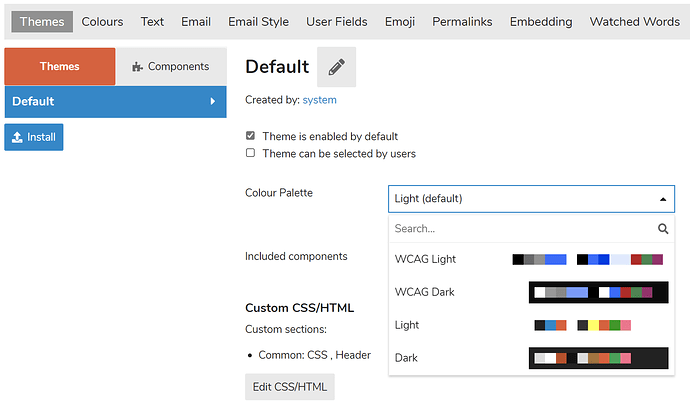690x404 pixels.
Task: Switch to User Fields tab
Action: pyautogui.click(x=337, y=22)
